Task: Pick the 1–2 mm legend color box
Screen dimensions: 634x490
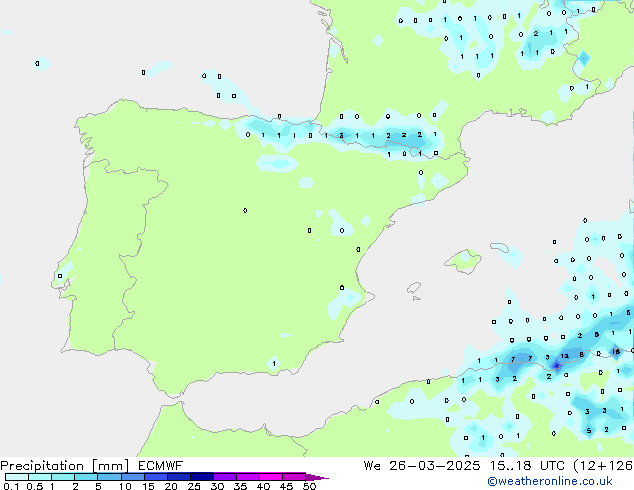Action: (63, 477)
